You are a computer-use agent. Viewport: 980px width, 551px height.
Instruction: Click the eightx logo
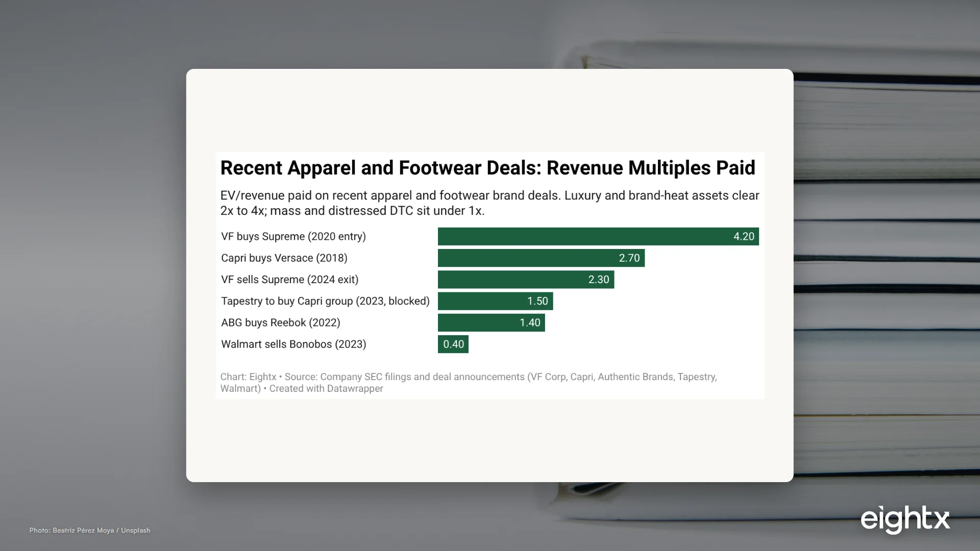click(905, 520)
